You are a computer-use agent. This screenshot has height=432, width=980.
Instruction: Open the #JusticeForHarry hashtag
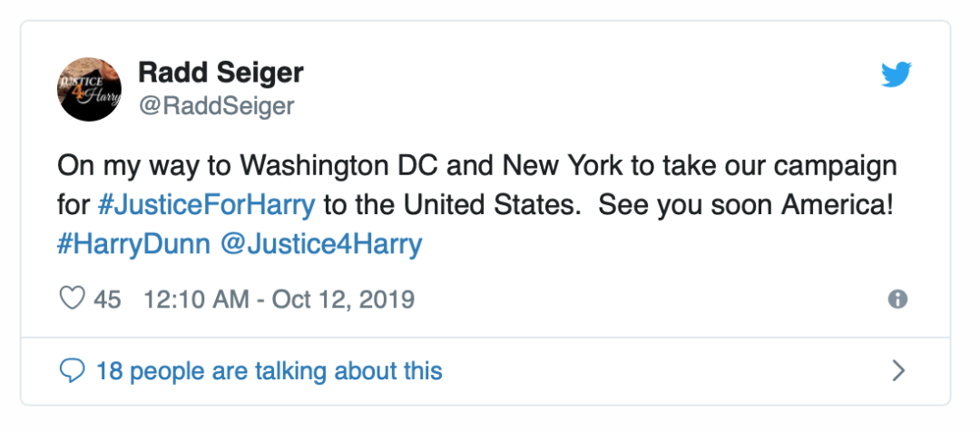point(207,204)
